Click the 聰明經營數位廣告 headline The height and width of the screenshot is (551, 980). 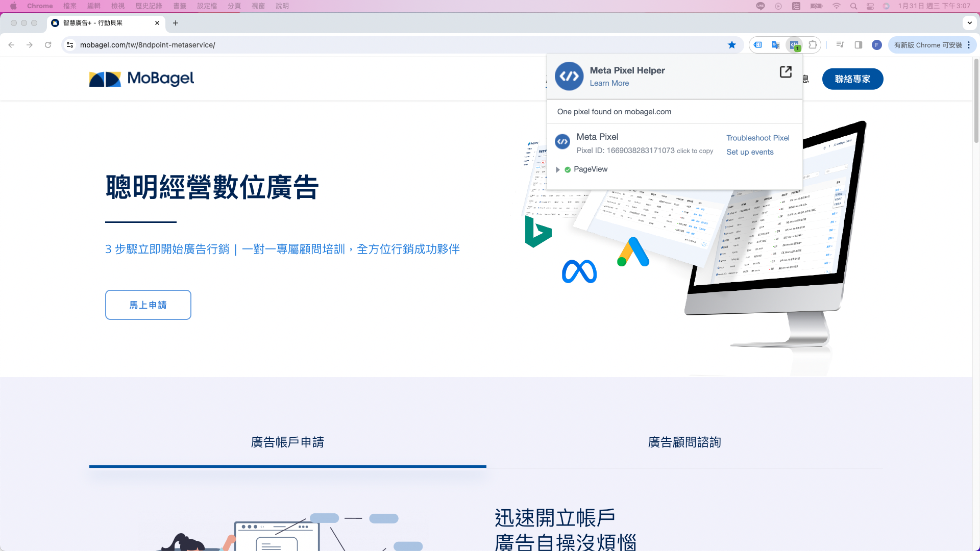(212, 187)
